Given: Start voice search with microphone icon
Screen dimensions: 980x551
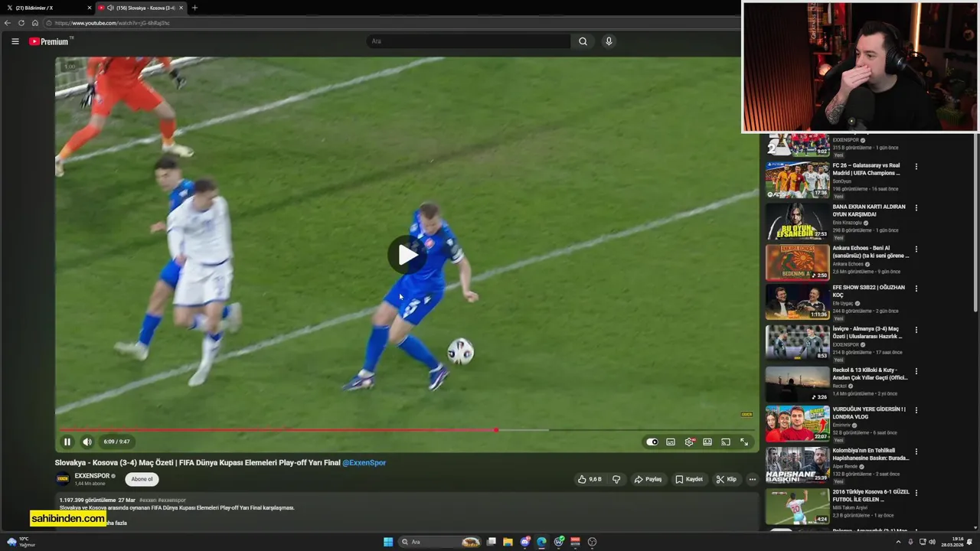Looking at the screenshot, I should pyautogui.click(x=609, y=41).
